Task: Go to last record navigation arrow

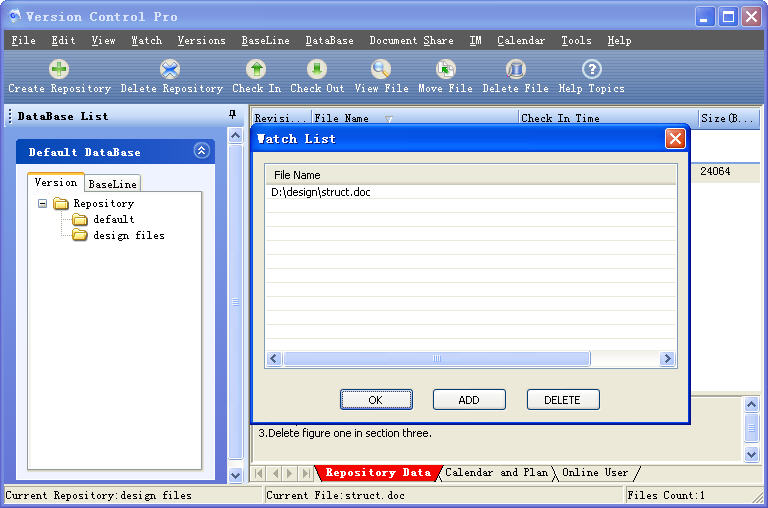Action: point(306,473)
